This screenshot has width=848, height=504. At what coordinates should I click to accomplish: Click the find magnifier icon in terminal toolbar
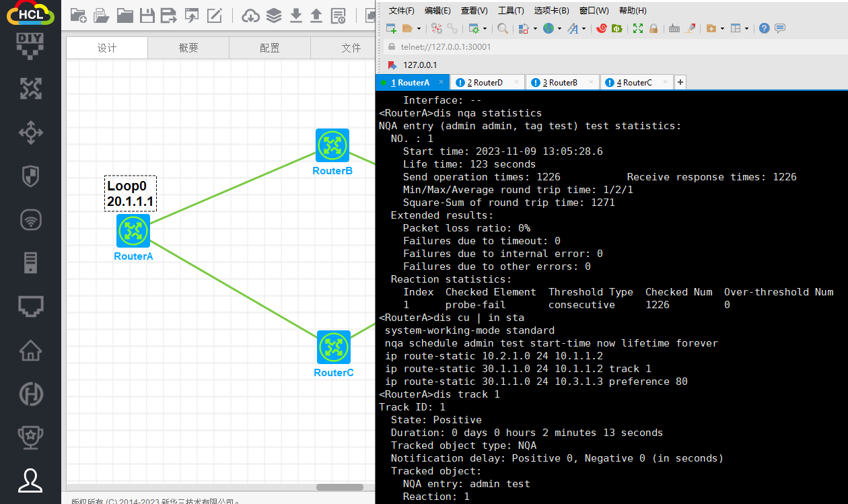[x=503, y=28]
